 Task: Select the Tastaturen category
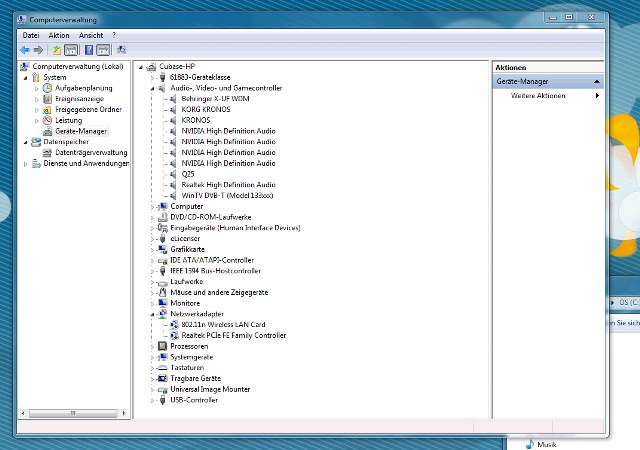[187, 368]
